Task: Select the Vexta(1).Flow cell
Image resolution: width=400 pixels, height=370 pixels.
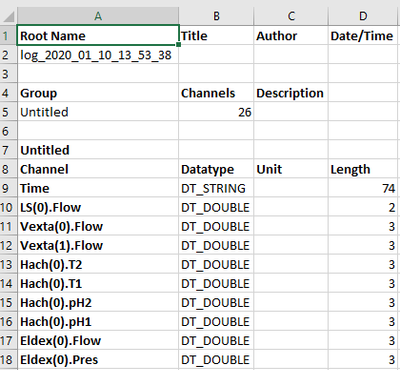Action: point(98,245)
